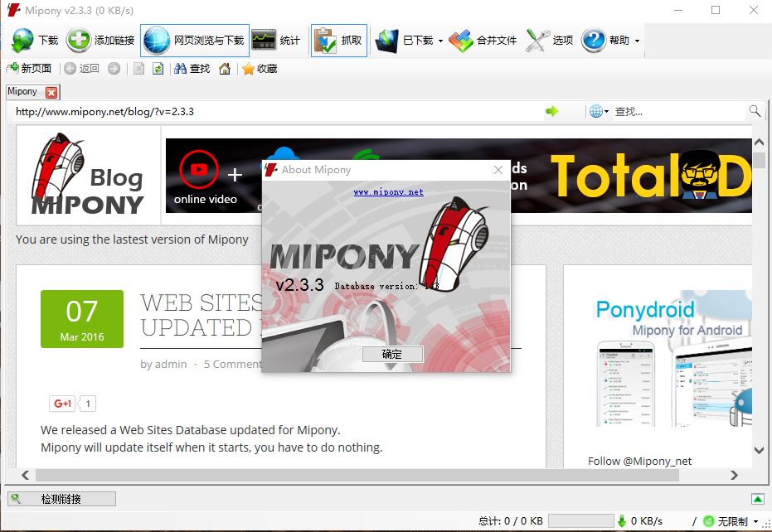The width and height of the screenshot is (772, 532).
Task: Click the Total banner advertisement text
Action: click(x=651, y=176)
